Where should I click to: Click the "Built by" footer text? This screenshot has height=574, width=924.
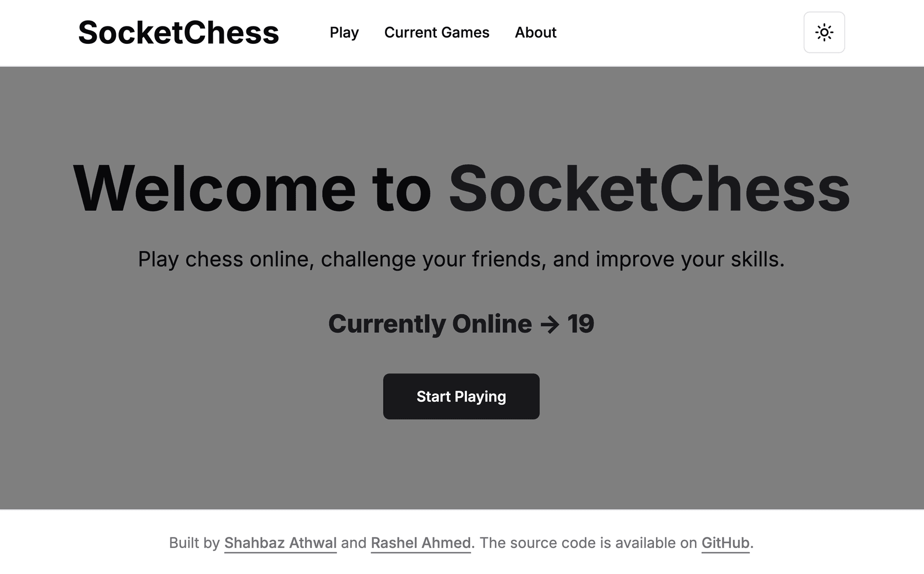tap(194, 543)
